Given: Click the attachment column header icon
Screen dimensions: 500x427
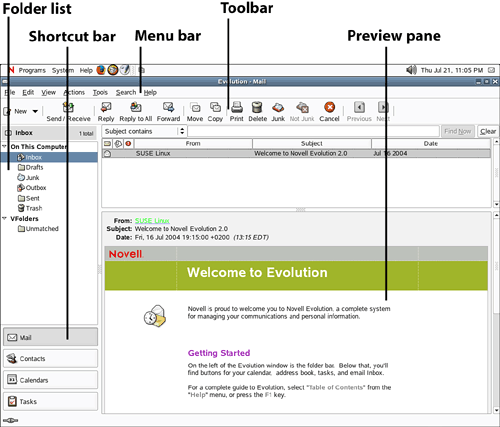Looking at the screenshot, I should point(118,144).
